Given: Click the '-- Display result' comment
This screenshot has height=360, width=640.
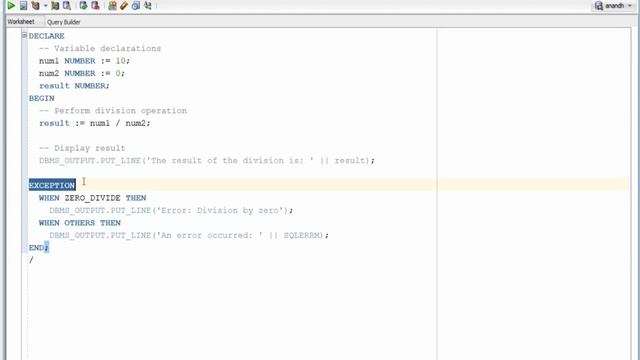Looking at the screenshot, I should 82,148.
